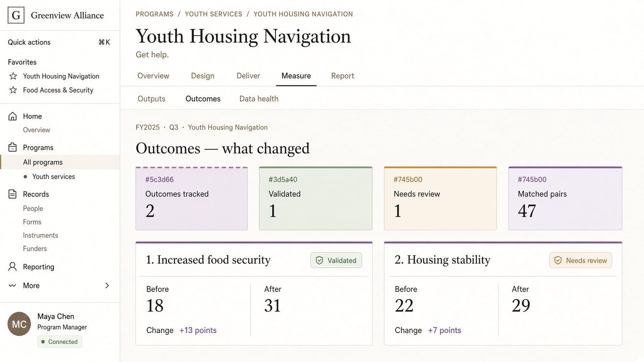Open the Report tab
Viewport: 644px width, 362px height.
click(x=342, y=76)
